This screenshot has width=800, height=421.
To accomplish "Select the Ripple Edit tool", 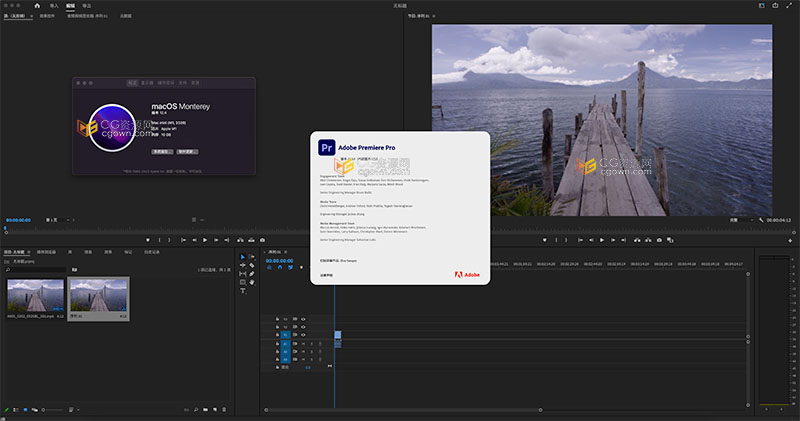I will pyautogui.click(x=242, y=265).
